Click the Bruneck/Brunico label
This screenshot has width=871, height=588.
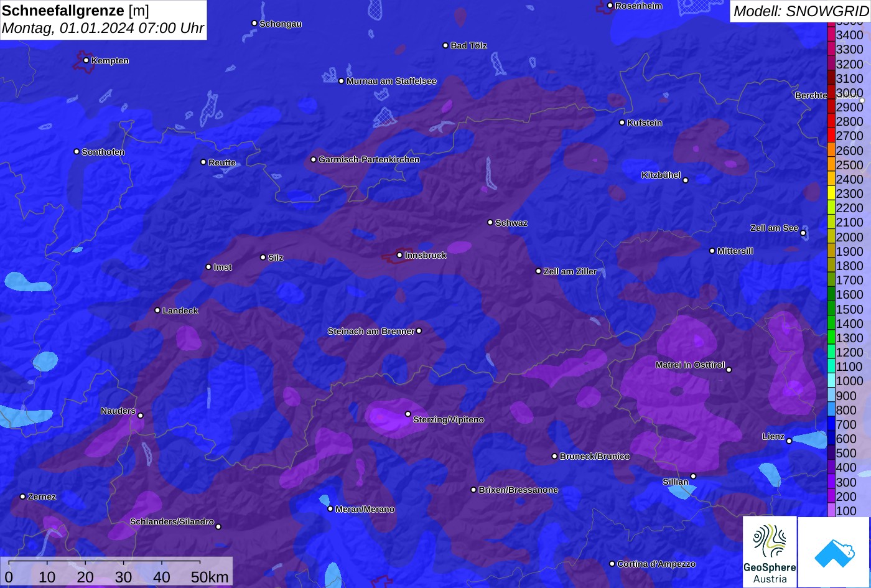tap(595, 457)
